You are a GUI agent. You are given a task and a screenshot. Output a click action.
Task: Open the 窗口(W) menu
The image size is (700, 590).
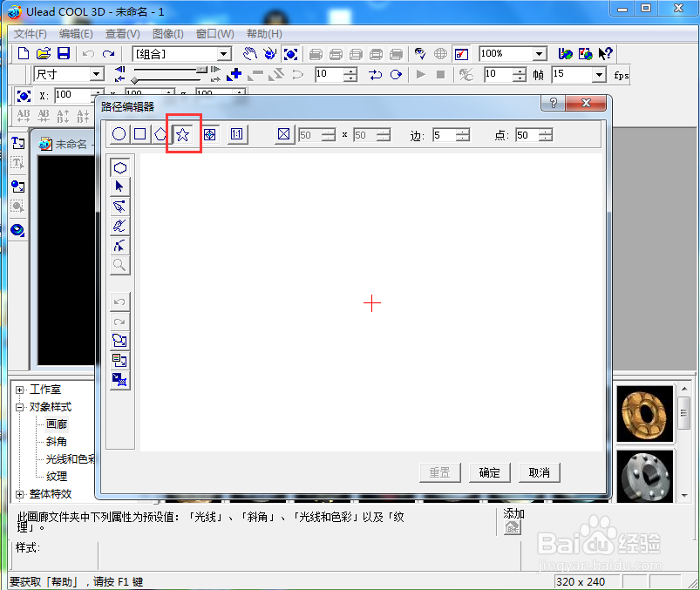(x=214, y=34)
